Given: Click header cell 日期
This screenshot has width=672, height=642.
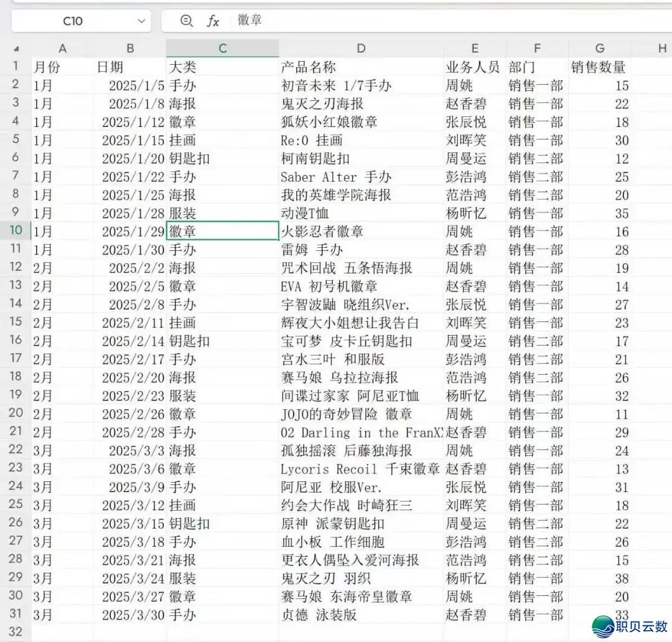Looking at the screenshot, I should pos(130,67).
